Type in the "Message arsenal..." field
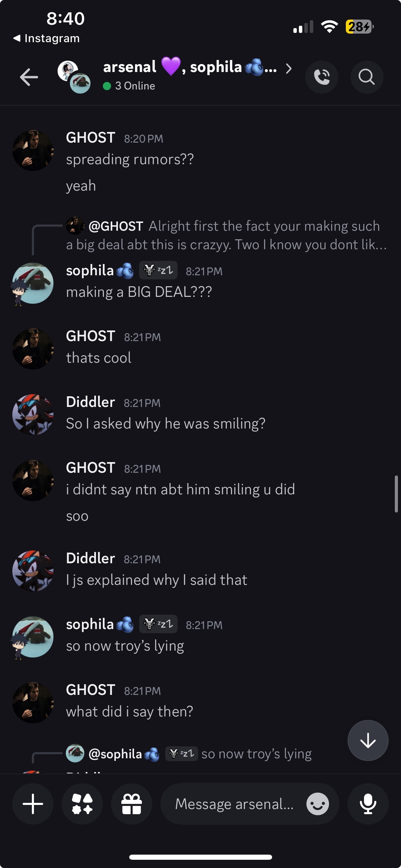Image resolution: width=401 pixels, height=868 pixels. [234, 804]
